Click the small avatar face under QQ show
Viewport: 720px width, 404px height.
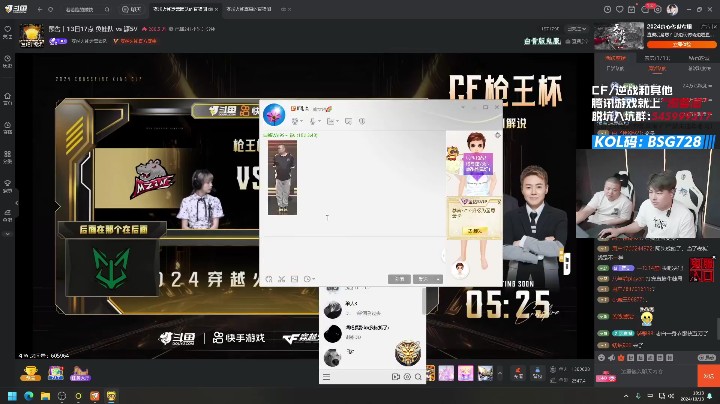point(459,269)
